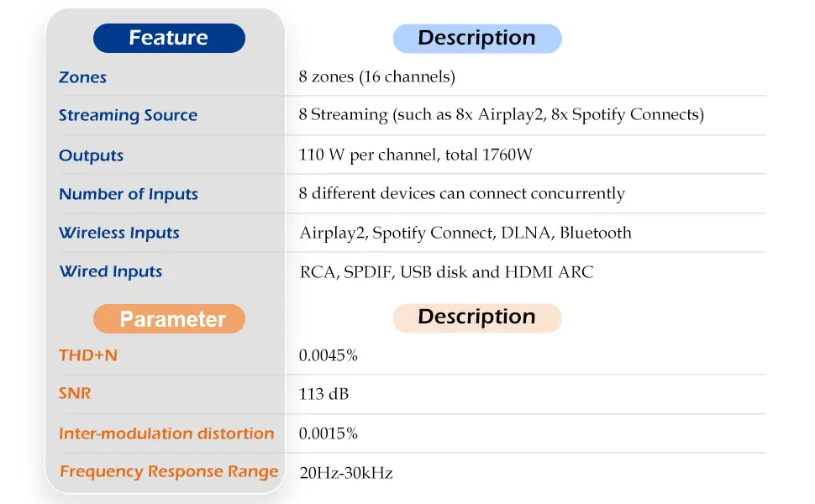Screen dimensions: 815x504
Task: Click the Number of Inputs label
Action: coord(129,194)
